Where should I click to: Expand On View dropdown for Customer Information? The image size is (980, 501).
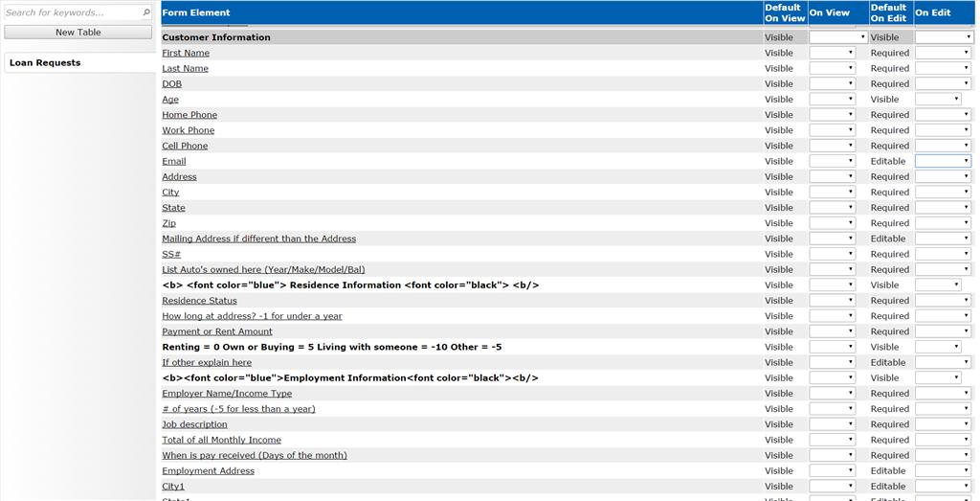pos(837,37)
